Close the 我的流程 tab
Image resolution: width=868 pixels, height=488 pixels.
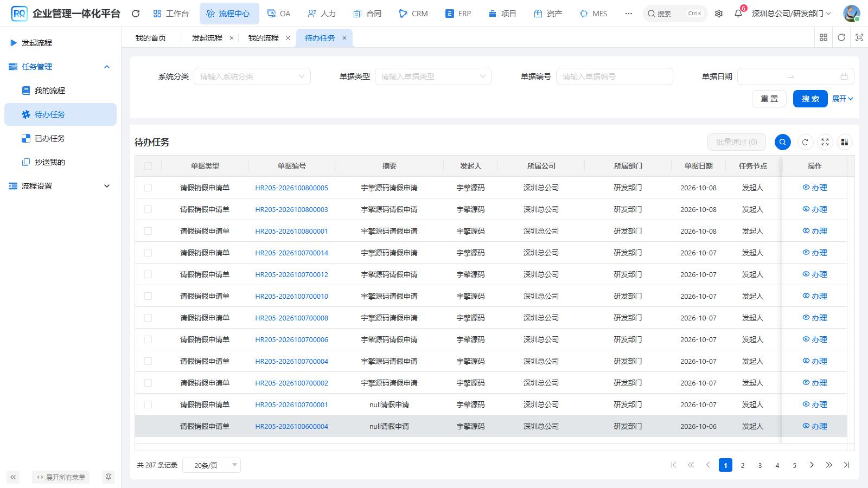pyautogui.click(x=288, y=38)
